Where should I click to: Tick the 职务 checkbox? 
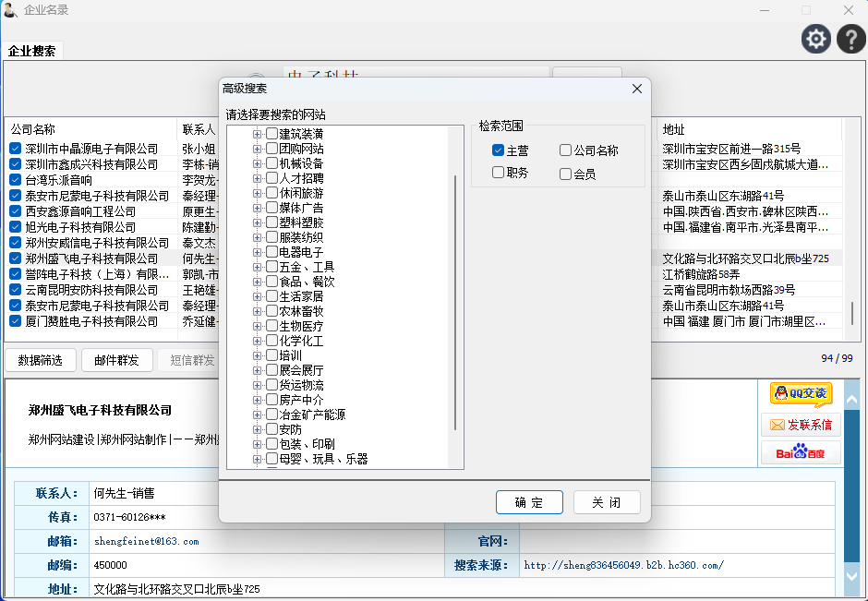499,173
